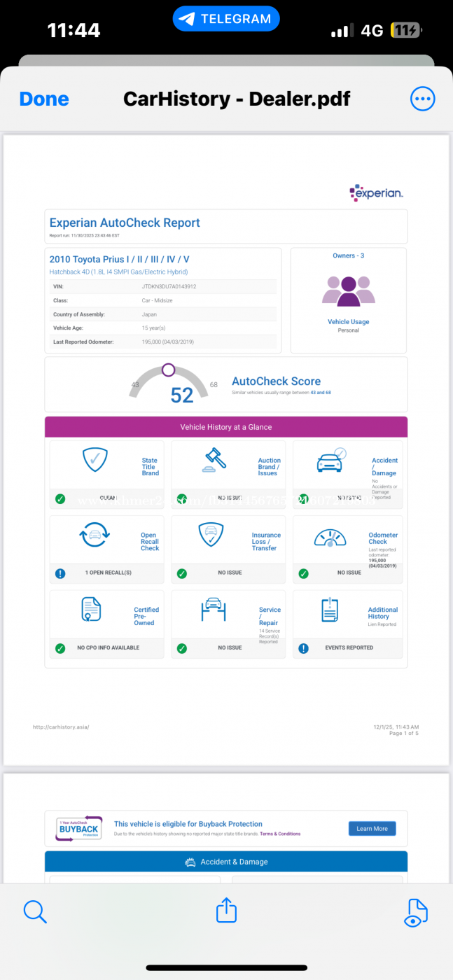Tap the markup preview document icon
Viewport: 453px width, 980px height.
tap(416, 913)
